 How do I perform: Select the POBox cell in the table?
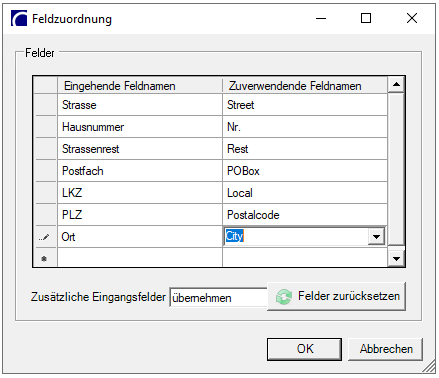(x=305, y=171)
